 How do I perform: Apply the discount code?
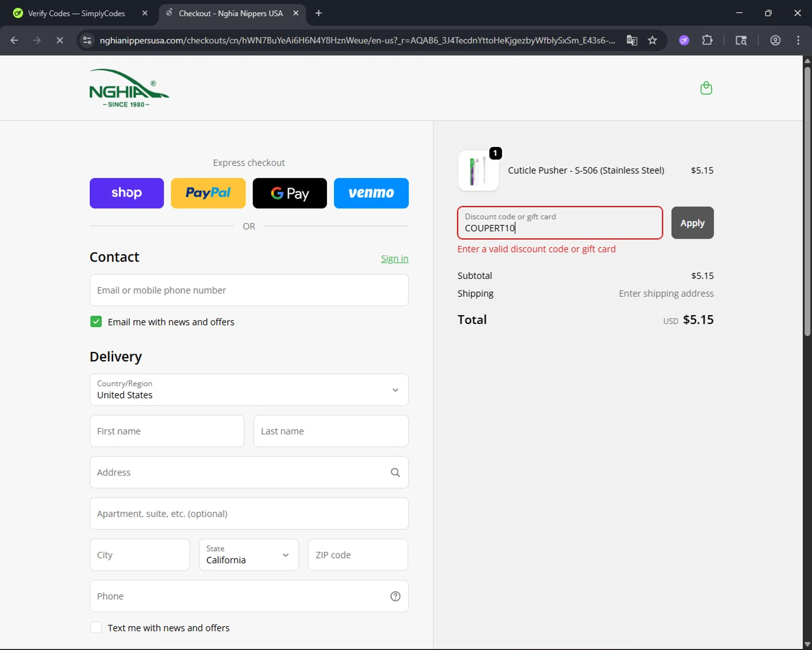pyautogui.click(x=692, y=223)
